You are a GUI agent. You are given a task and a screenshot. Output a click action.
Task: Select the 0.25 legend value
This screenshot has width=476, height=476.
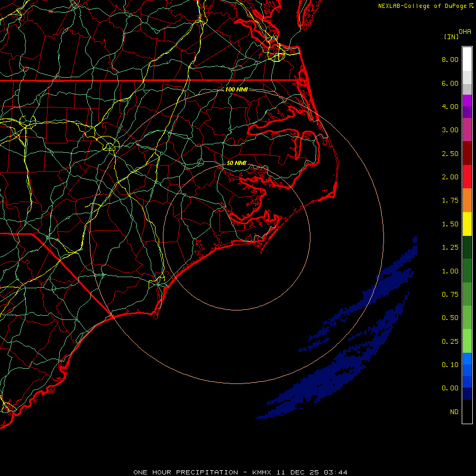point(450,342)
